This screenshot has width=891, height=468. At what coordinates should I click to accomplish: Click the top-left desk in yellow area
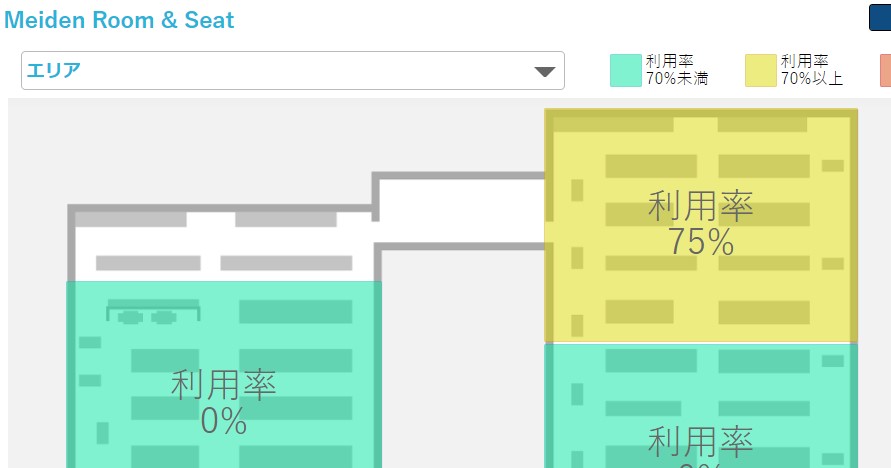[651, 166]
